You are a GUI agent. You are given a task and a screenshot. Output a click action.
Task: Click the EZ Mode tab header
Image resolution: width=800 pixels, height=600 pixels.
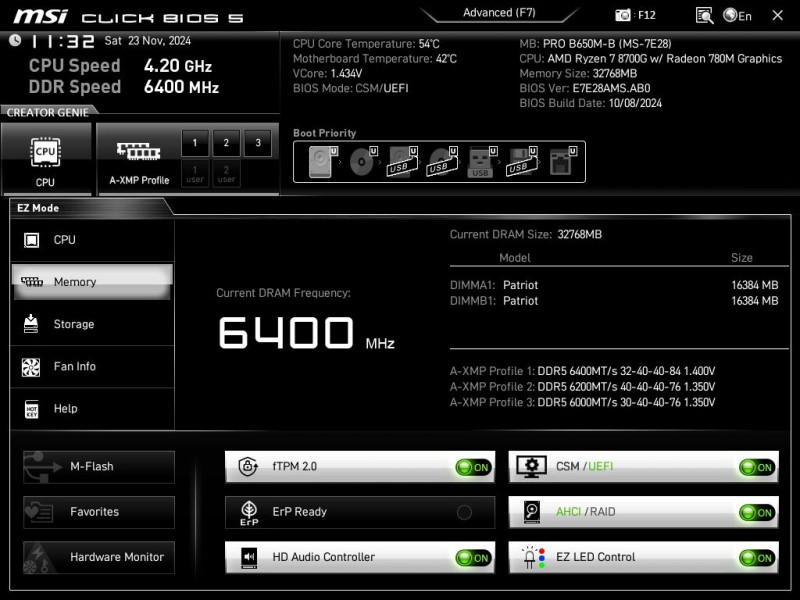[x=38, y=208]
